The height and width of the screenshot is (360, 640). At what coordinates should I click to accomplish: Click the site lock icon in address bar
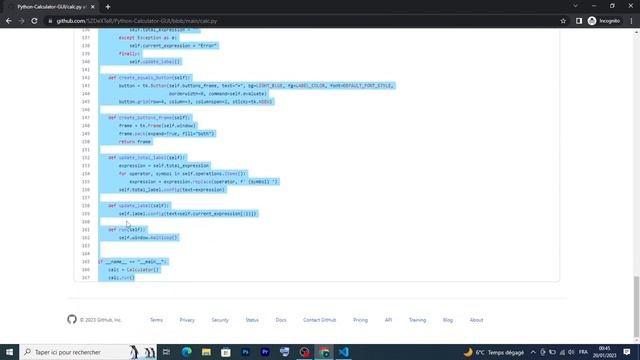coord(50,21)
